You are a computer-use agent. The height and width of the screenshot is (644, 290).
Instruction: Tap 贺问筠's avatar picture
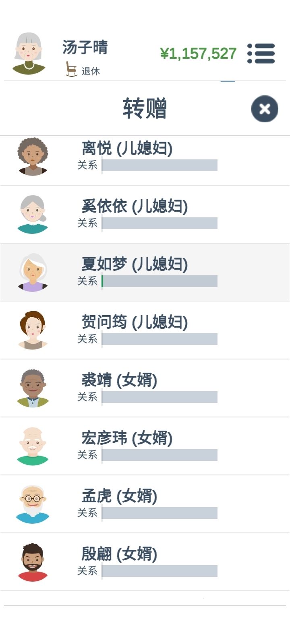coord(33,330)
